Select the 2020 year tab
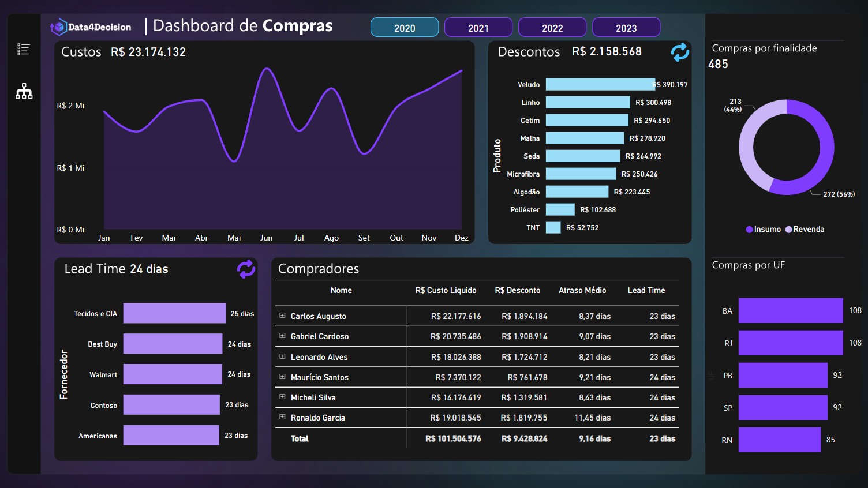The height and width of the screenshot is (488, 868). tap(404, 28)
